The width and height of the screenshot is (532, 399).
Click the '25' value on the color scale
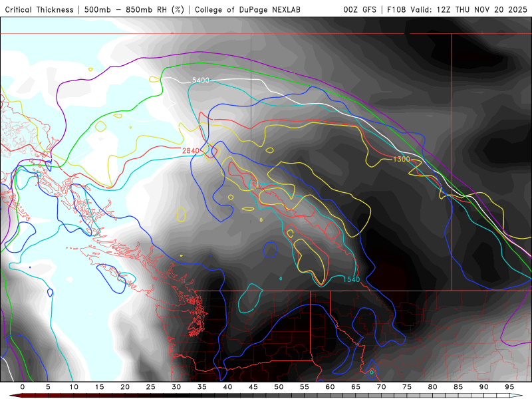pyautogui.click(x=151, y=387)
